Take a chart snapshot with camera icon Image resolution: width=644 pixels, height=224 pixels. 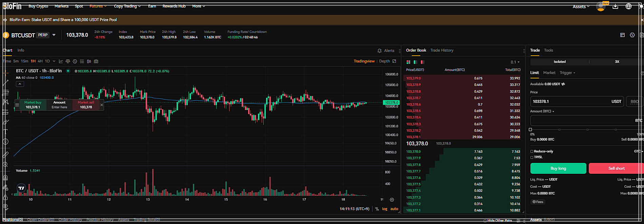pos(96,61)
